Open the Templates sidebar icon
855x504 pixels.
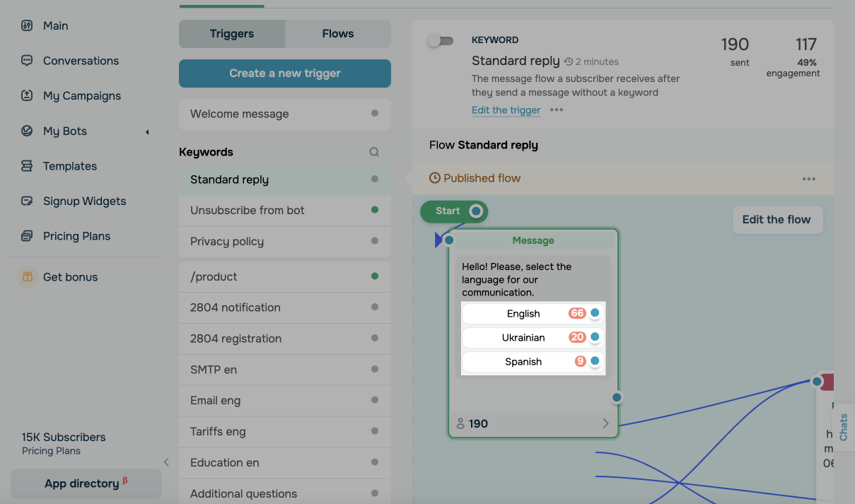tap(27, 166)
